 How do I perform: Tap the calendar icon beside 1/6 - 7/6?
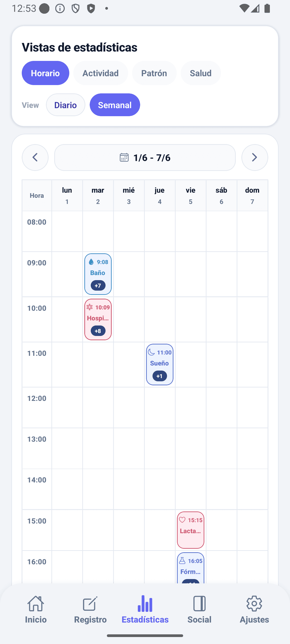coord(124,158)
